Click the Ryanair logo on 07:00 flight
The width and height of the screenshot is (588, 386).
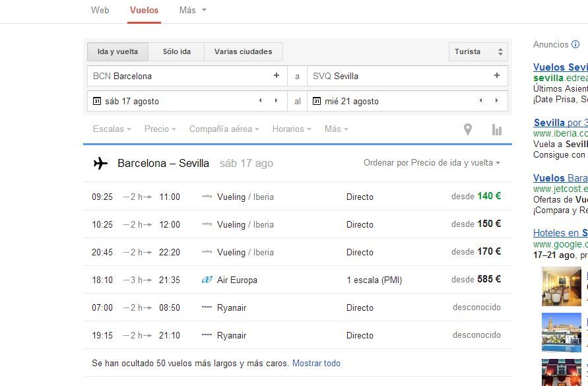point(207,307)
